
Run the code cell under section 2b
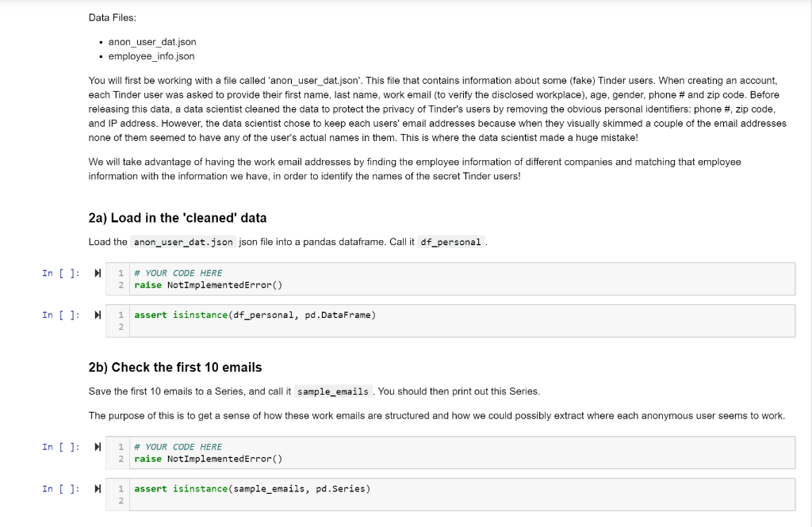[96, 446]
